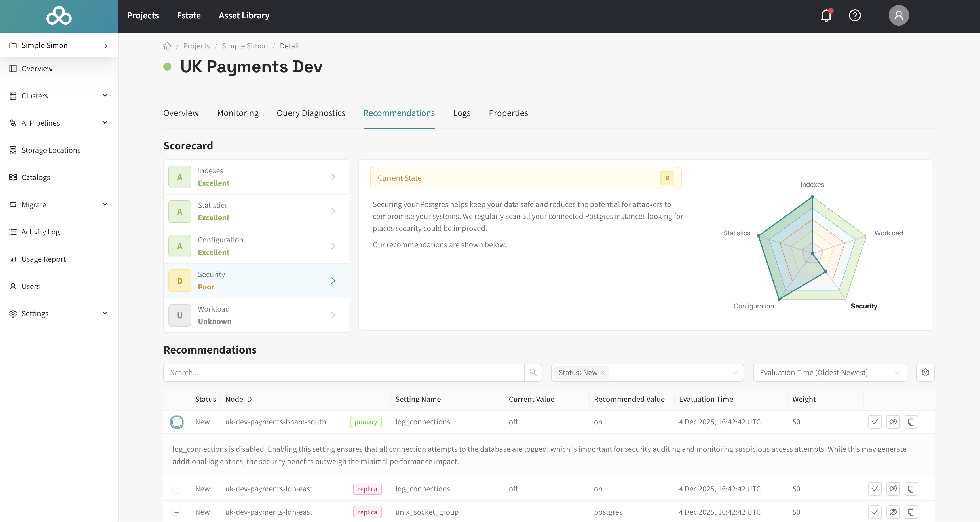The image size is (980, 522).
Task: Click the cloud logo in header
Action: pyautogui.click(x=59, y=16)
